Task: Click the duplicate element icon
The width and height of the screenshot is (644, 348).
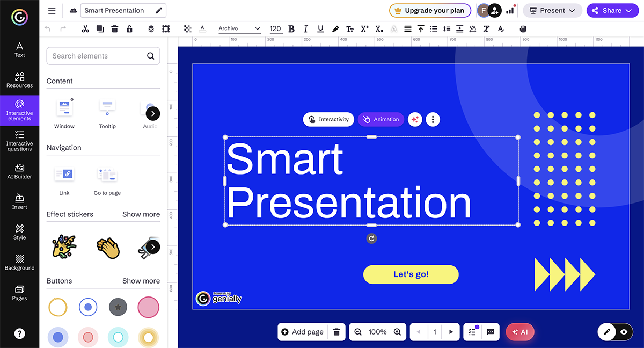Action: click(100, 29)
